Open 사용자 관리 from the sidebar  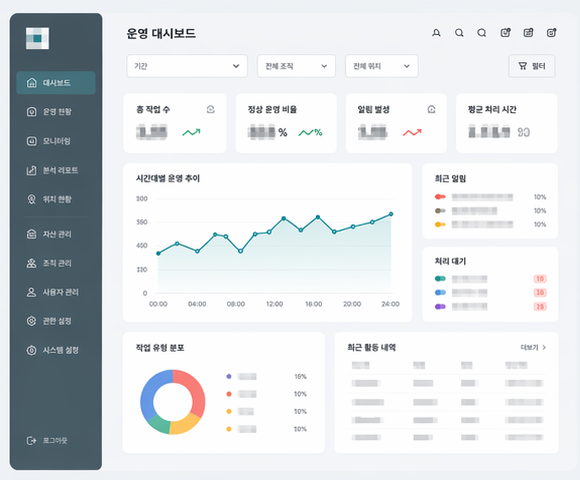click(x=56, y=292)
